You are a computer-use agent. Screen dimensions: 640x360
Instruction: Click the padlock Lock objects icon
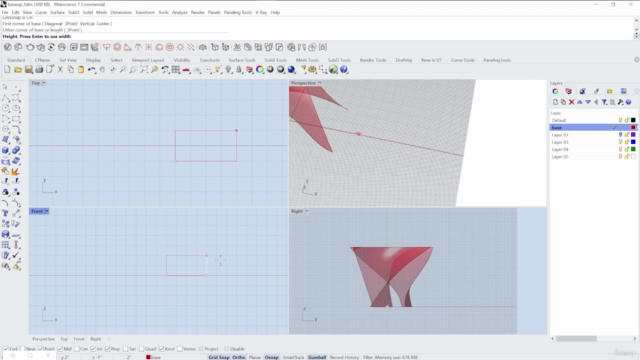tap(239, 70)
